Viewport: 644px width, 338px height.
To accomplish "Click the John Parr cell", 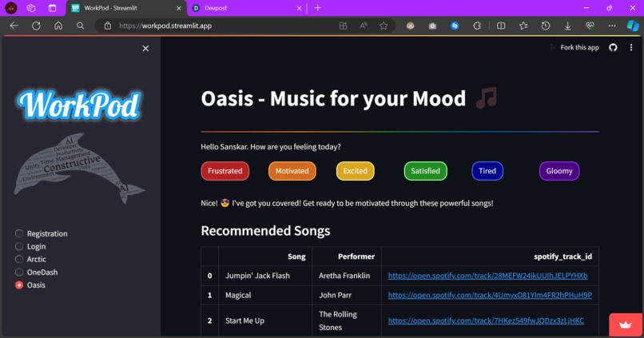I will coord(347,296).
